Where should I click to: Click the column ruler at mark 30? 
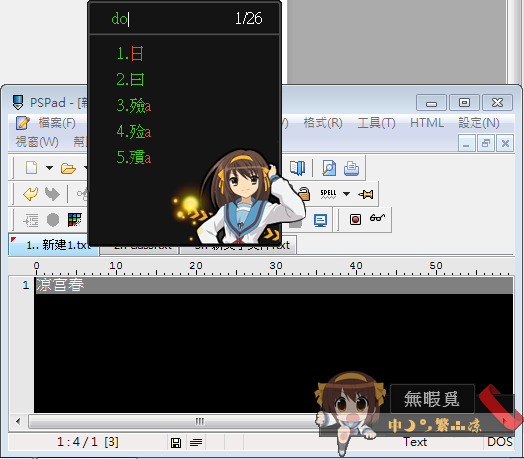[x=276, y=266]
